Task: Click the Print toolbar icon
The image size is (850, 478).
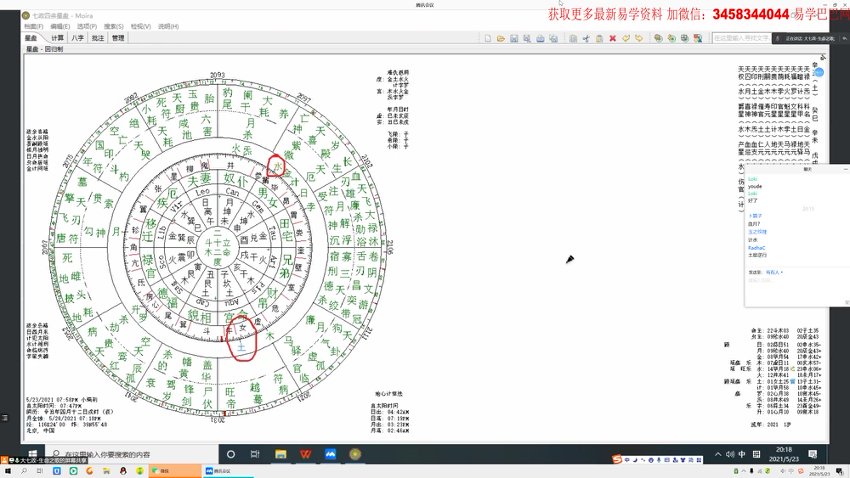Action: (540, 38)
